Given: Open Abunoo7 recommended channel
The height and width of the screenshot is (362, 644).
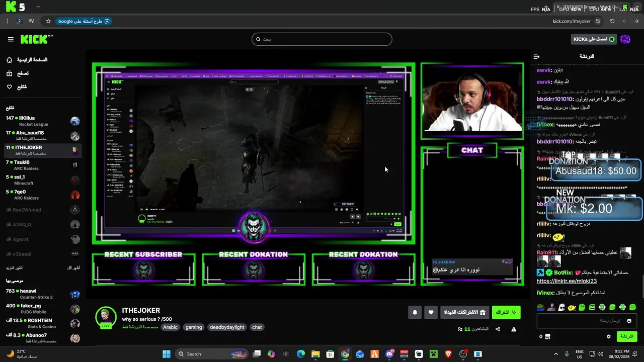Looking at the screenshot, I should 43,338.
